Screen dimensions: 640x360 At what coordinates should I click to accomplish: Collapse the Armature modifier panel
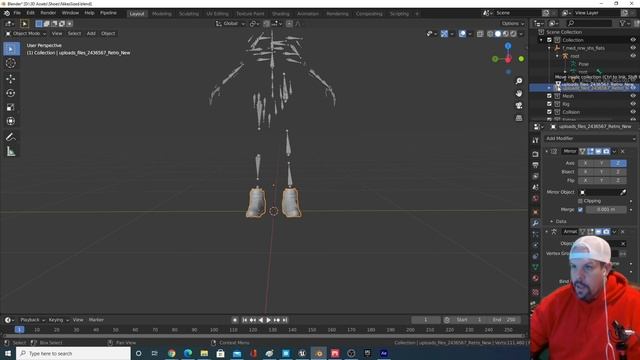click(547, 232)
